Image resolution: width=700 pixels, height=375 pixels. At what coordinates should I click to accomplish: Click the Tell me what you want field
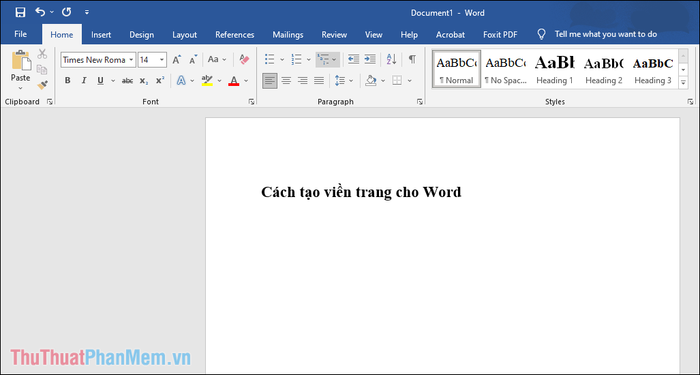(606, 34)
